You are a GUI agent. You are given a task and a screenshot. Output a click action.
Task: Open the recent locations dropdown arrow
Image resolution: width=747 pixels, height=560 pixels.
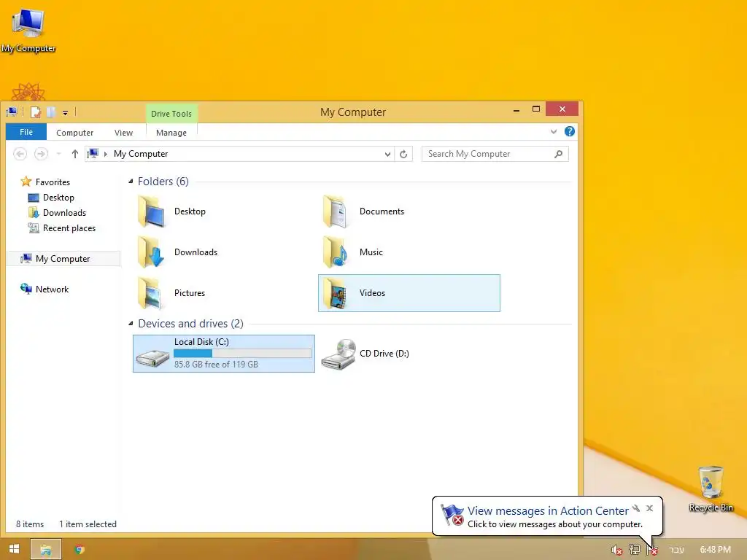pos(58,154)
